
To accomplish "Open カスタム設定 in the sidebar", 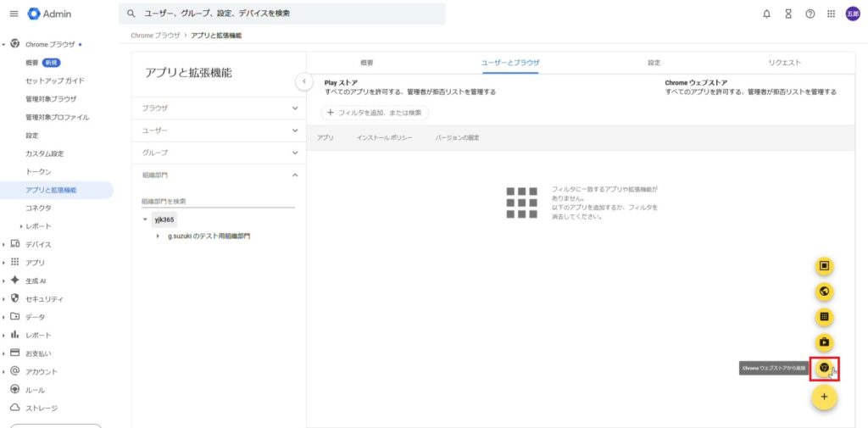I will [x=44, y=153].
